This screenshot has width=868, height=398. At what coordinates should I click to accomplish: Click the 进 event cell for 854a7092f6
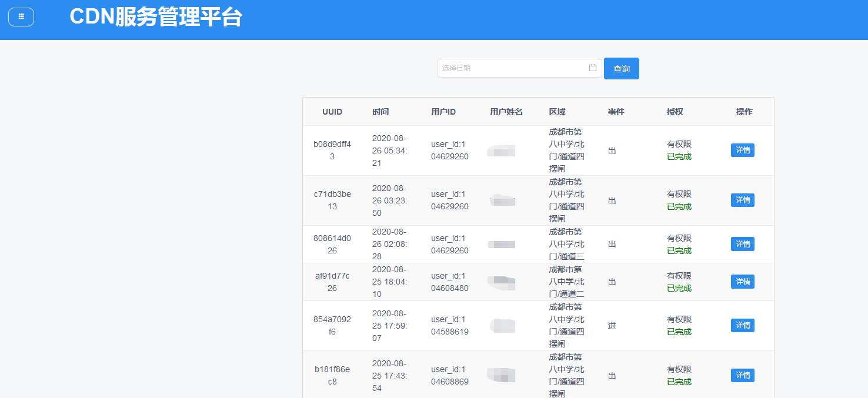(x=612, y=326)
